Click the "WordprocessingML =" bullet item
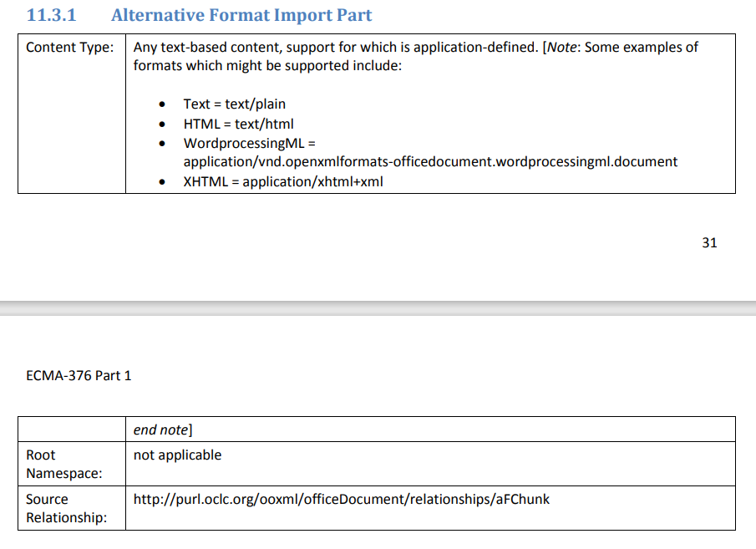 pyautogui.click(x=248, y=143)
